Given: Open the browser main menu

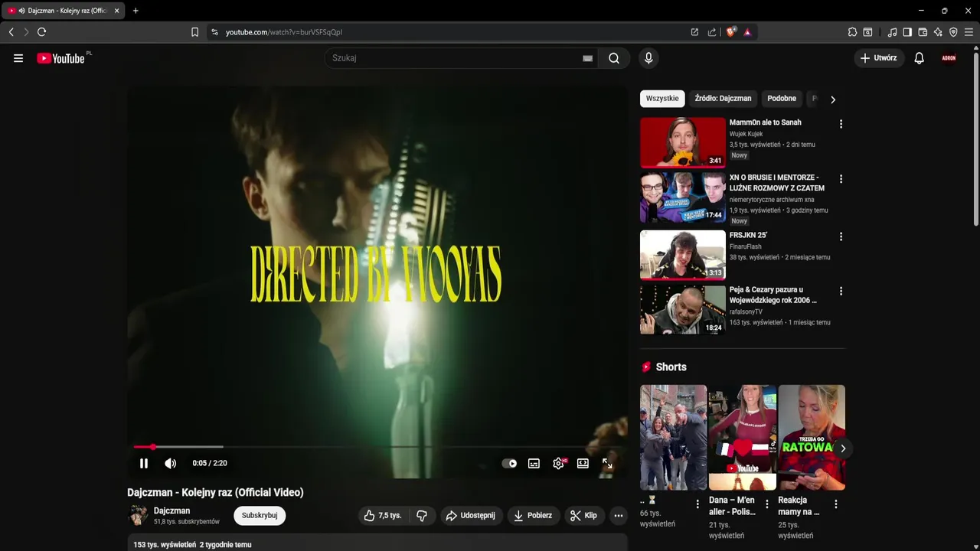Looking at the screenshot, I should click(969, 32).
